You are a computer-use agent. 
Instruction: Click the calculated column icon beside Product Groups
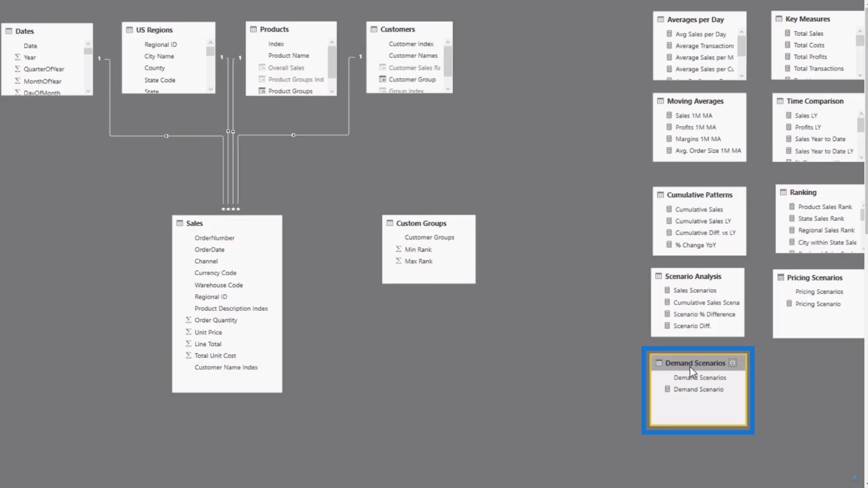262,91
